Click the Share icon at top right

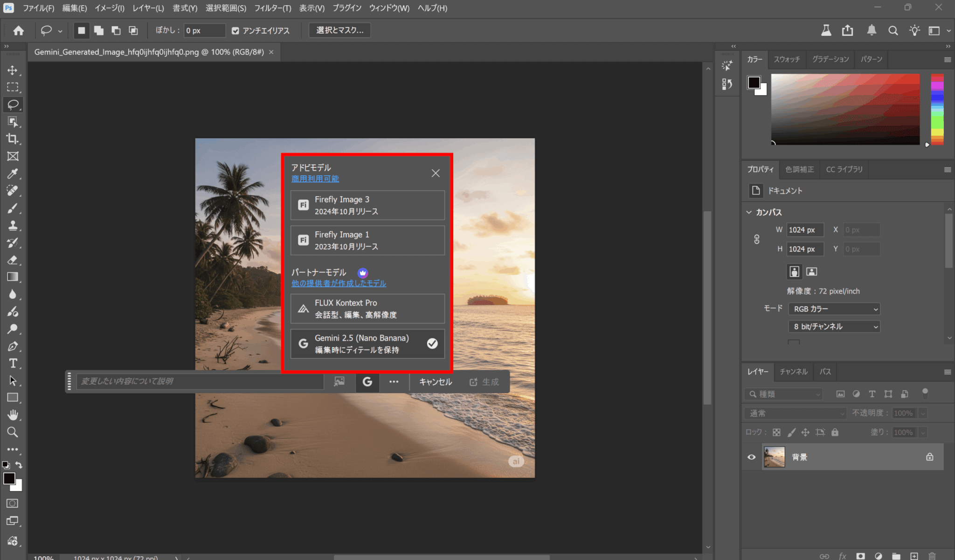coord(847,31)
